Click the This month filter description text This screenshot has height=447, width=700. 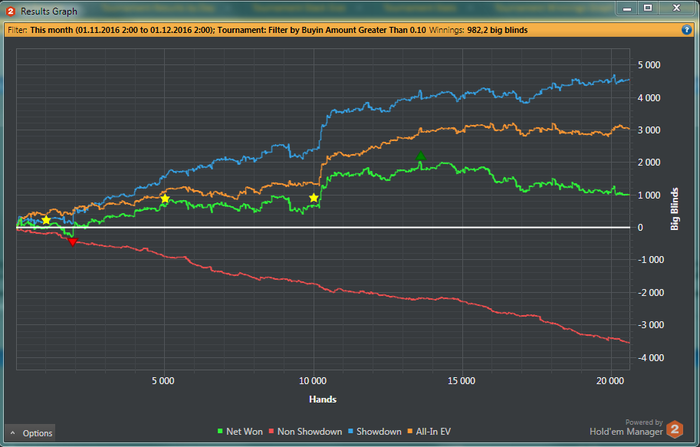click(123, 30)
